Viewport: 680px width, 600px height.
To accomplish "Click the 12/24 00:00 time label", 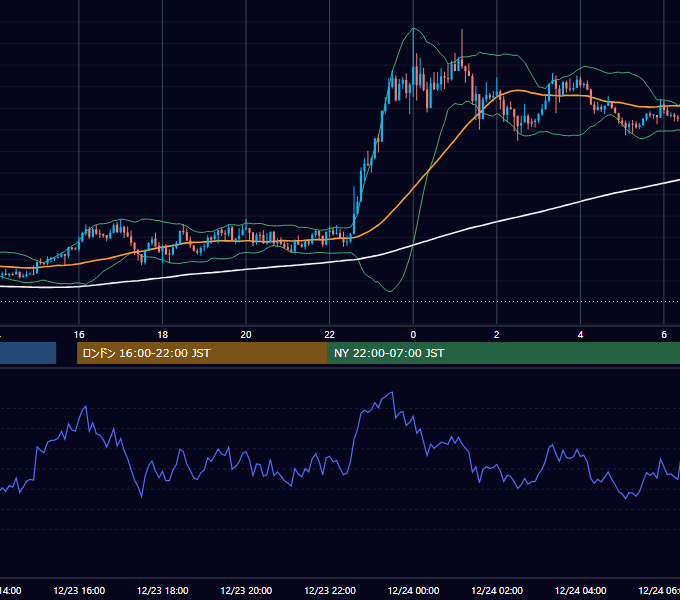I will tap(413, 590).
